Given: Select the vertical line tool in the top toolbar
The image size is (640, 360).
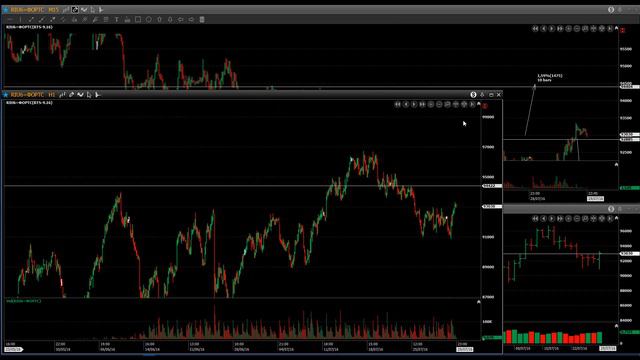Looking at the screenshot, I should [21, 20].
